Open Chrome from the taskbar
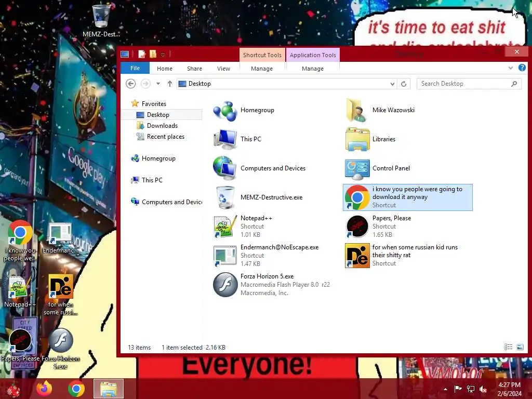Screen dimensions: 532x399 click(x=76, y=389)
